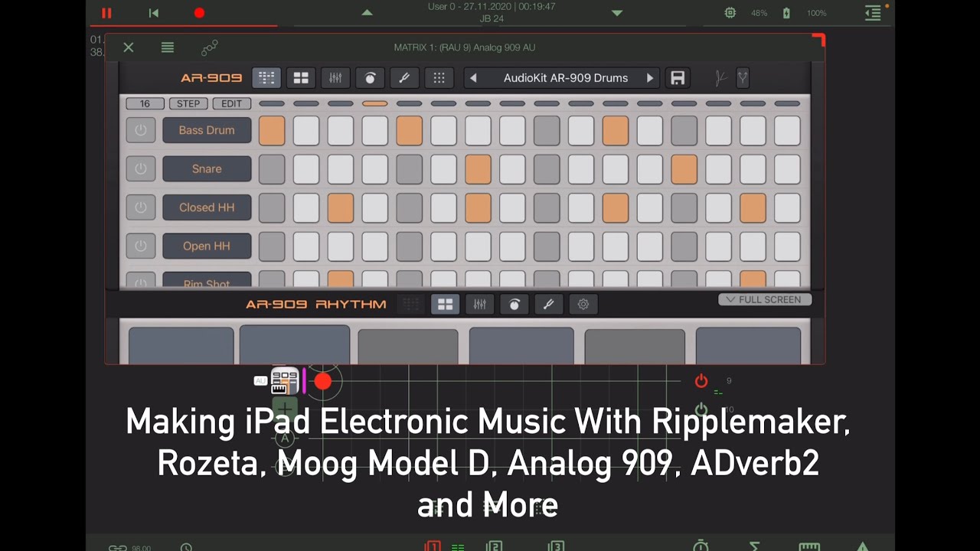This screenshot has width=980, height=551.
Task: Open wrench tools in AR-909 Rhythm bar
Action: (548, 305)
